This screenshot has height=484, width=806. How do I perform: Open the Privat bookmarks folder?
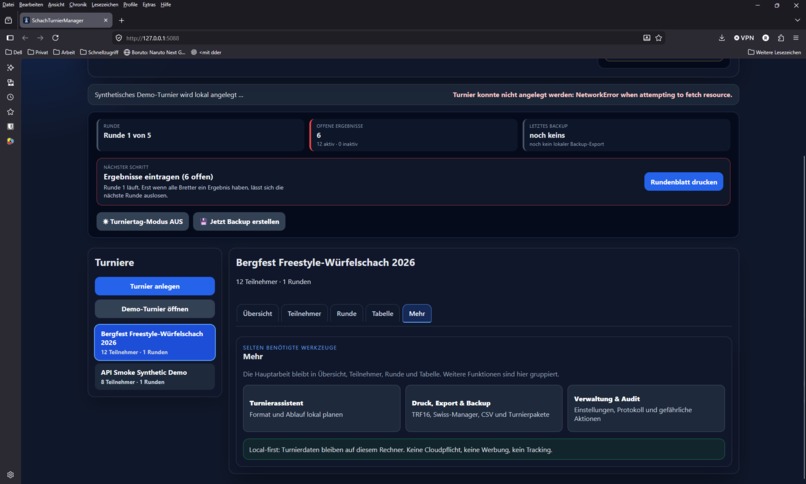(38, 52)
